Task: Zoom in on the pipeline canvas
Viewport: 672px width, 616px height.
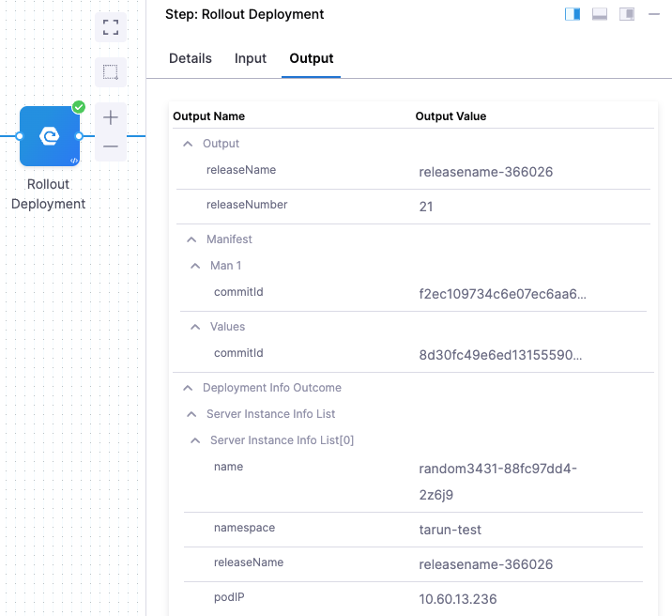Action: (x=111, y=117)
